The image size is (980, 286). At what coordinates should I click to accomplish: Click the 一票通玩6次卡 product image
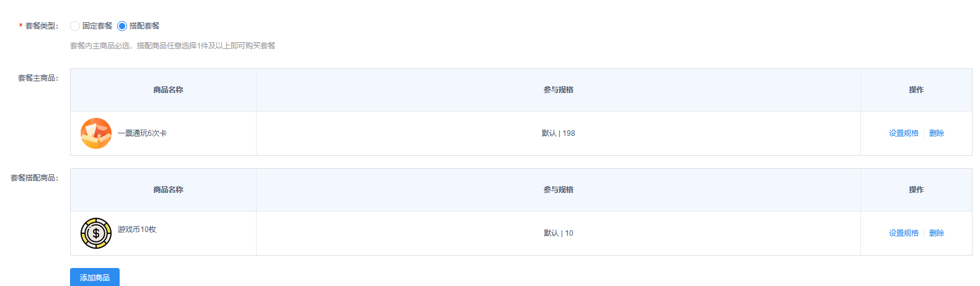pyautogui.click(x=96, y=133)
